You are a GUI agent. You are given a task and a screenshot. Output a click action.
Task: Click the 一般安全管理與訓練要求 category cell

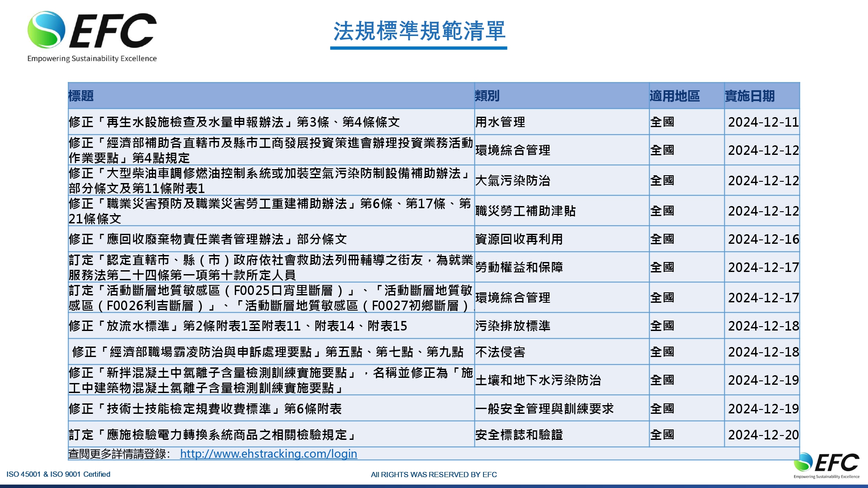562,408
